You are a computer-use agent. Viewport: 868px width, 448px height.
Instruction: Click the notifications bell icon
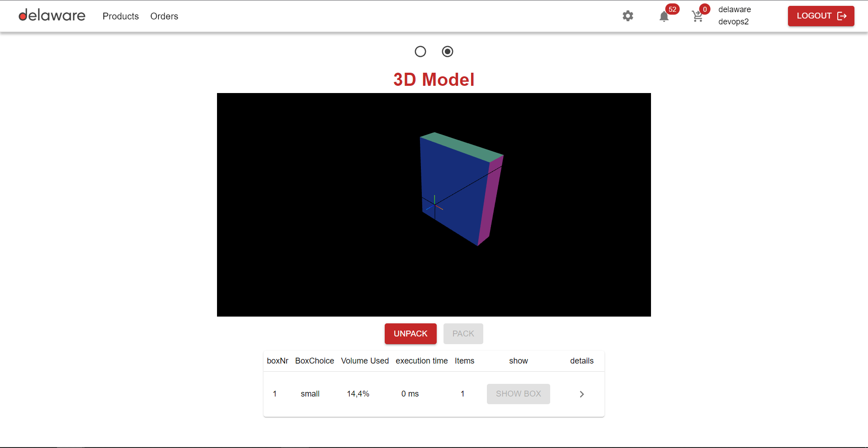[664, 17]
